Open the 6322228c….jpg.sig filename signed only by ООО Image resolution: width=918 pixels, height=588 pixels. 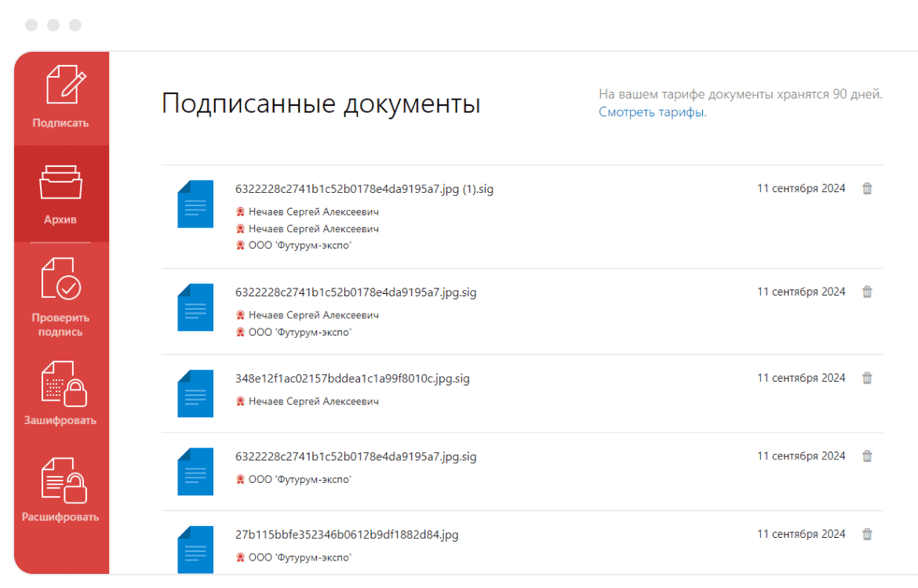point(356,457)
